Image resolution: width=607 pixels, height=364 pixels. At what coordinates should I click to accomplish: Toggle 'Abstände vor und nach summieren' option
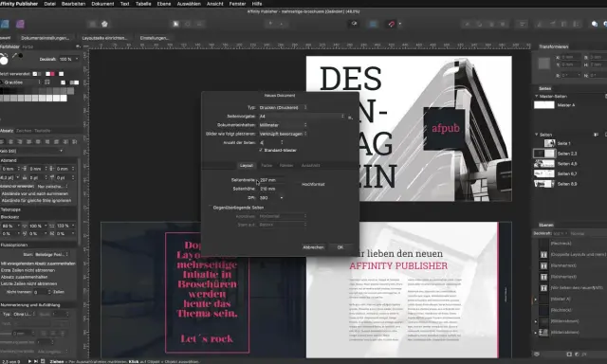35,193
